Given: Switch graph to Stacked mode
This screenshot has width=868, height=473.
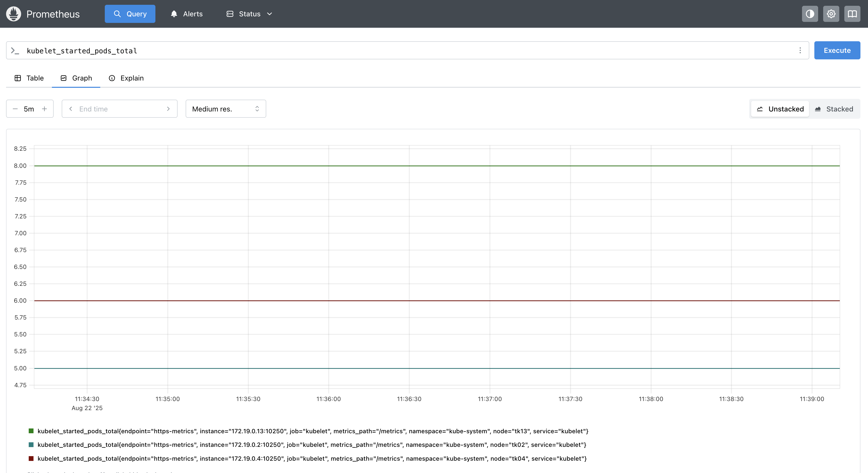Looking at the screenshot, I should point(834,109).
